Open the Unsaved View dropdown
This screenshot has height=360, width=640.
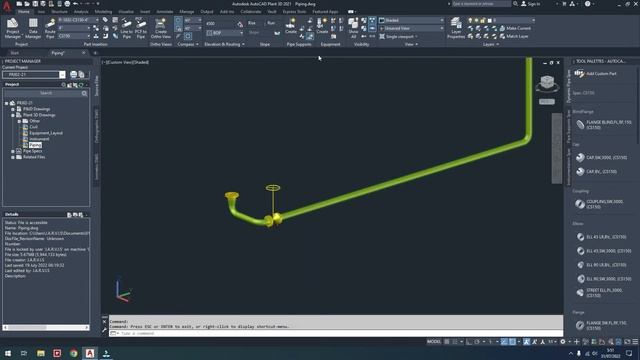click(411, 28)
